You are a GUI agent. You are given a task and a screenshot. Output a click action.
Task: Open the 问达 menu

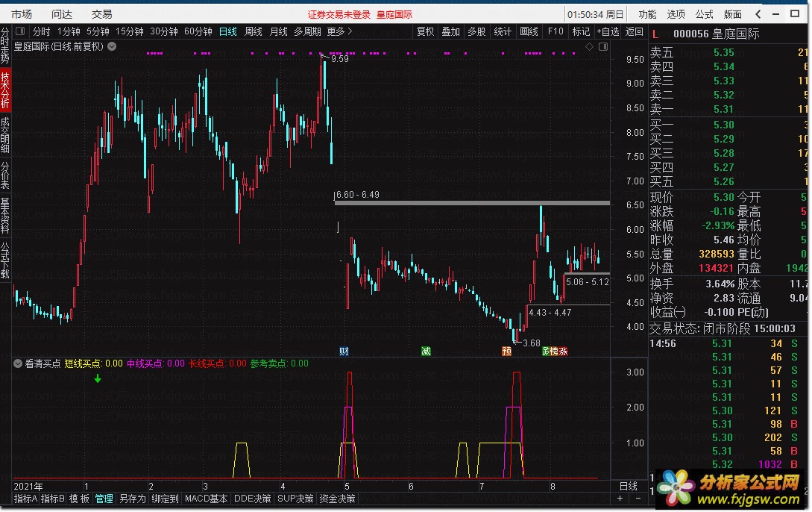coord(62,14)
